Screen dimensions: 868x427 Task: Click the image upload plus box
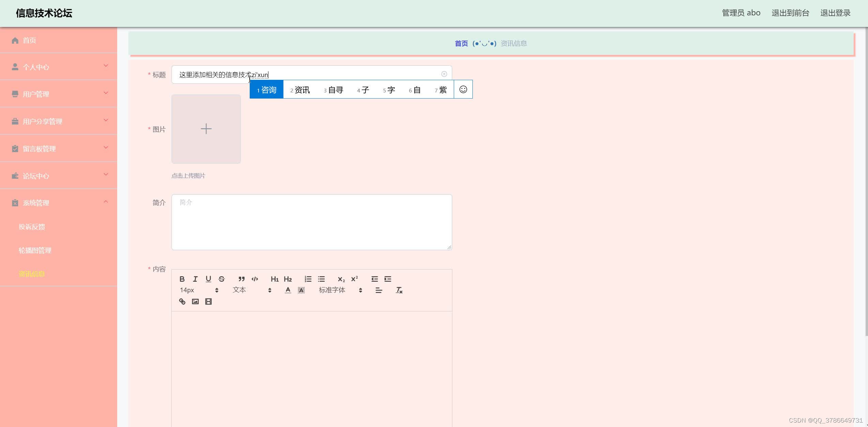point(206,129)
